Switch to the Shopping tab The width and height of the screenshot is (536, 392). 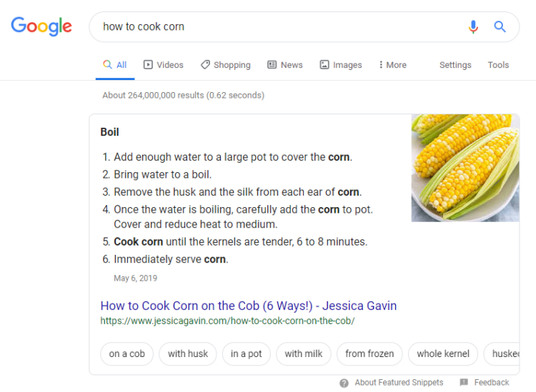[225, 65]
